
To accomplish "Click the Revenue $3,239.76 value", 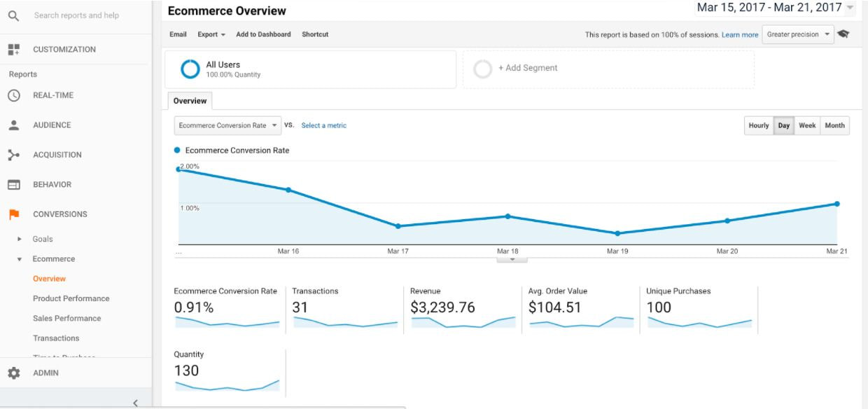I will coord(442,307).
